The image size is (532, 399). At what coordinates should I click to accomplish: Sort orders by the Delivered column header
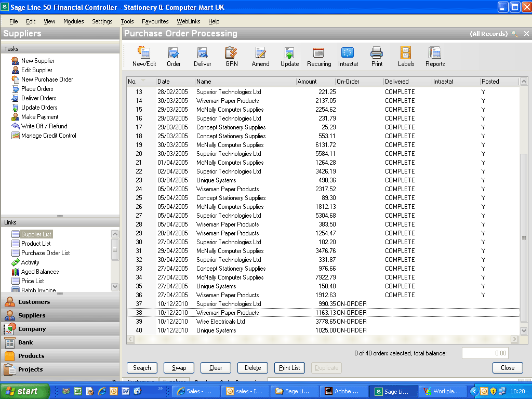coord(407,82)
